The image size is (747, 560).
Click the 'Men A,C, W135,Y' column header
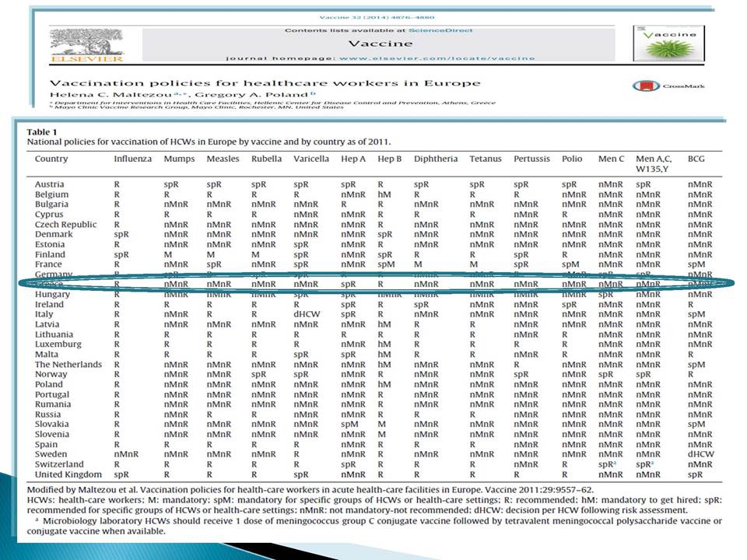click(x=654, y=163)
